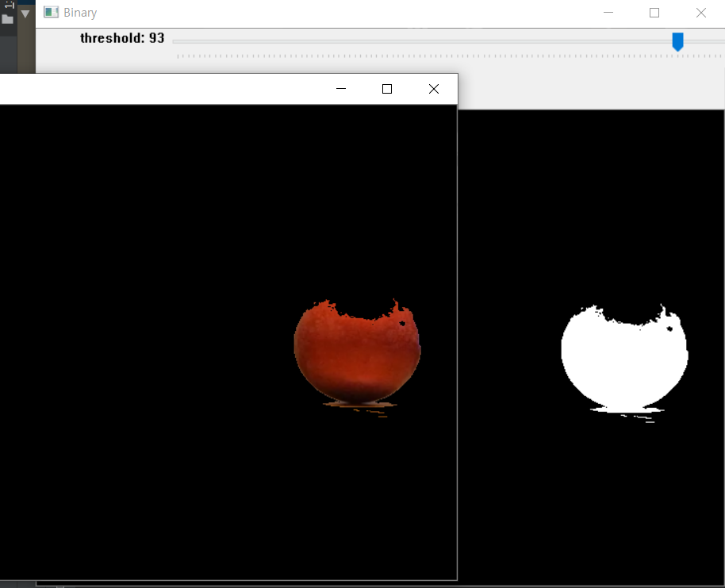Click the Binary window app icon
The image size is (725, 588).
(51, 13)
